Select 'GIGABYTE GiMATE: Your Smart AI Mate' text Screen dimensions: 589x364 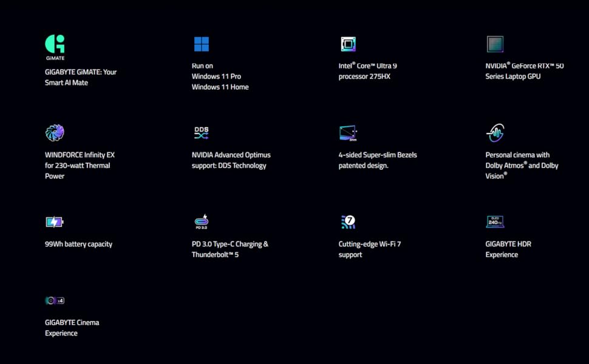point(81,77)
